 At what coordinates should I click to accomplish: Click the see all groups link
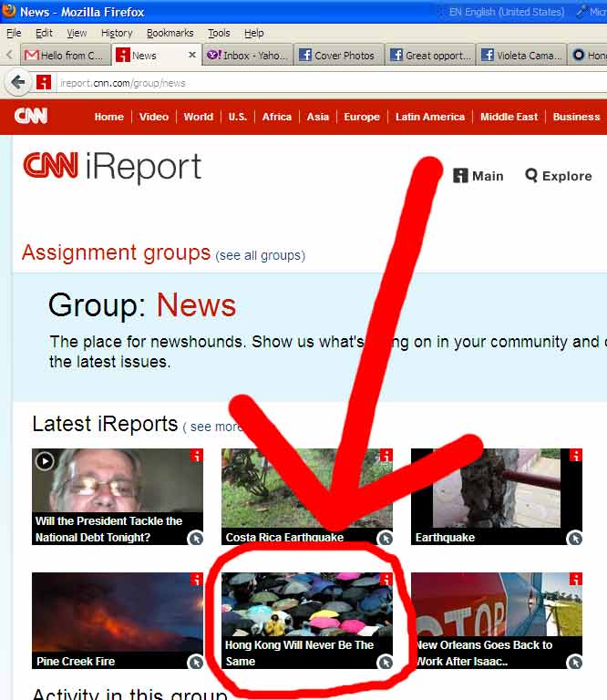(x=260, y=255)
